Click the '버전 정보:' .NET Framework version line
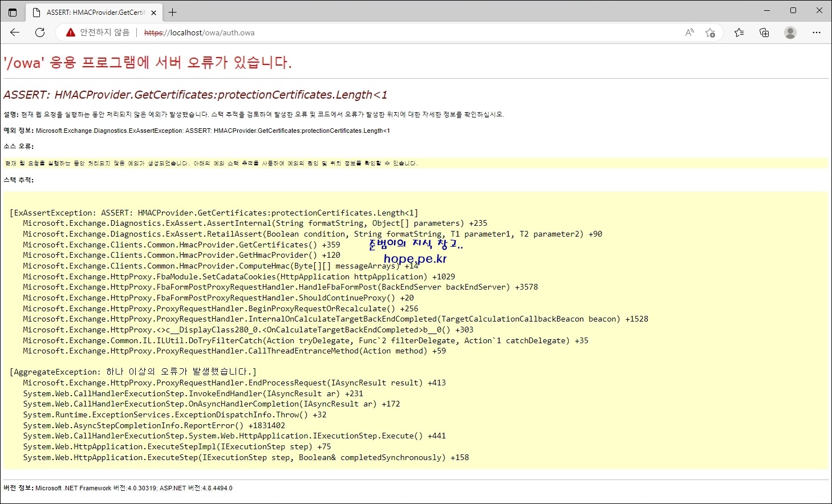832x504 pixels. pyautogui.click(x=118, y=488)
